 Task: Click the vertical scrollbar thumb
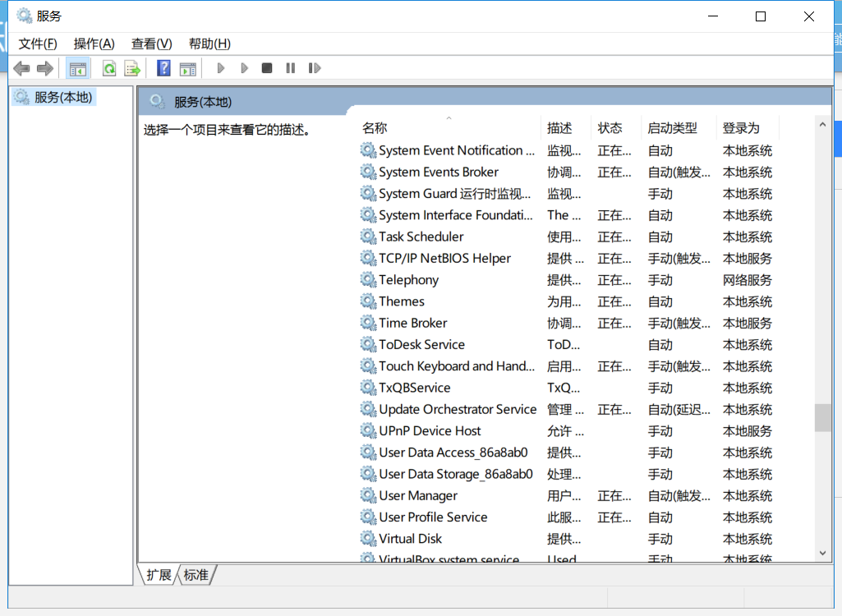click(x=822, y=417)
